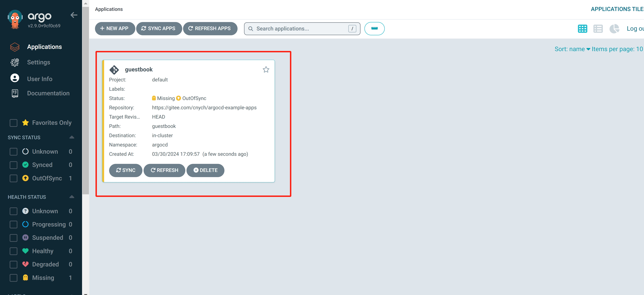Click the in-cluster destination value
This screenshot has width=644, height=295.
[162, 135]
